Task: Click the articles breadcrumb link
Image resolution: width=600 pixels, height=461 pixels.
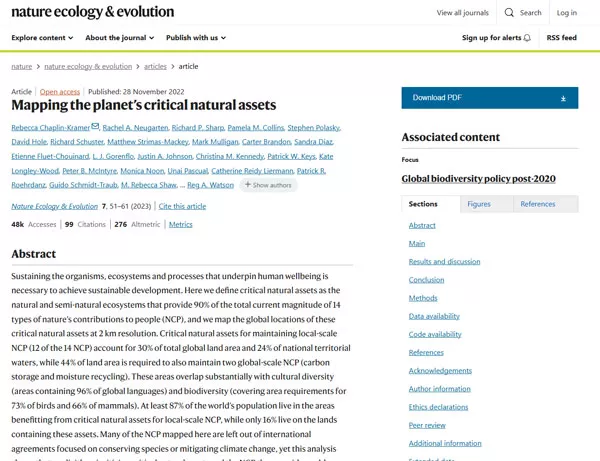Action: point(155,66)
